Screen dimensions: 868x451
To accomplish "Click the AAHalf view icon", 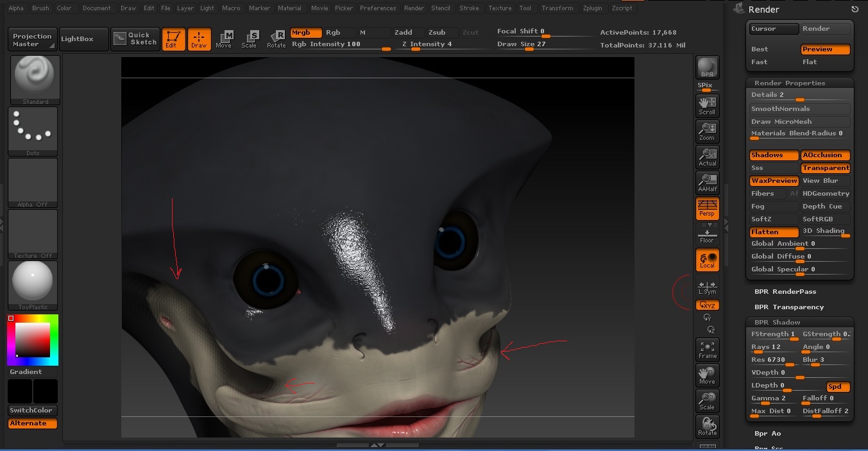I will pyautogui.click(x=707, y=183).
